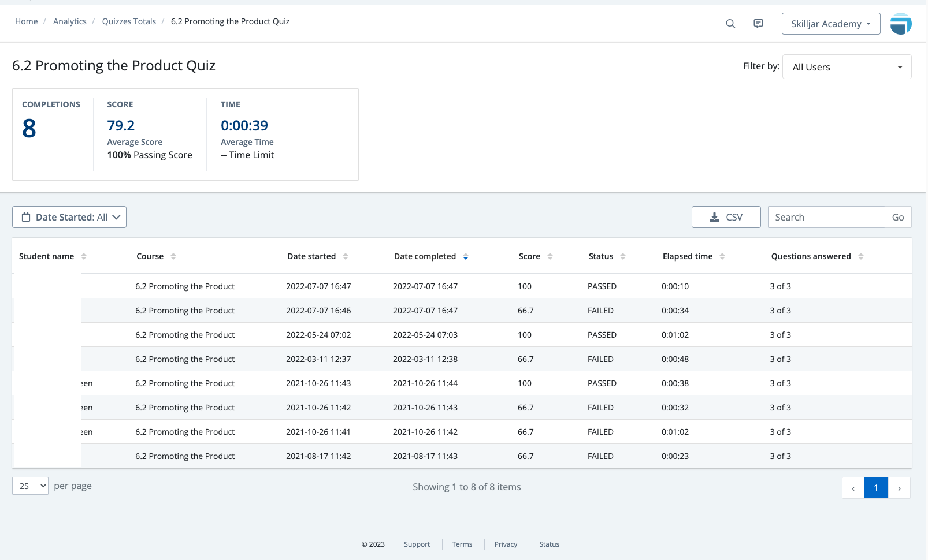Open Terms footer link

pos(462,544)
